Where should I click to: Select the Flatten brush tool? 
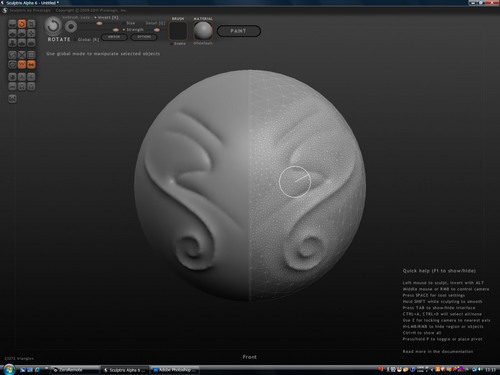click(x=22, y=33)
